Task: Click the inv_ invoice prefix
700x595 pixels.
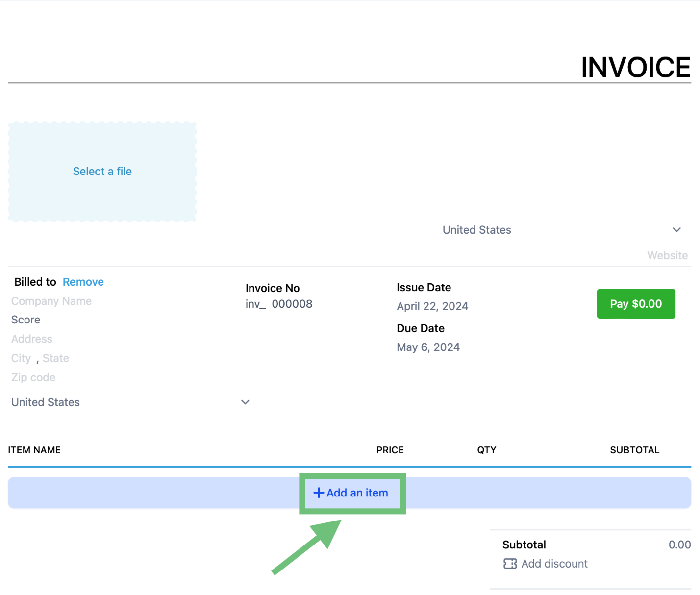Action: tap(255, 304)
